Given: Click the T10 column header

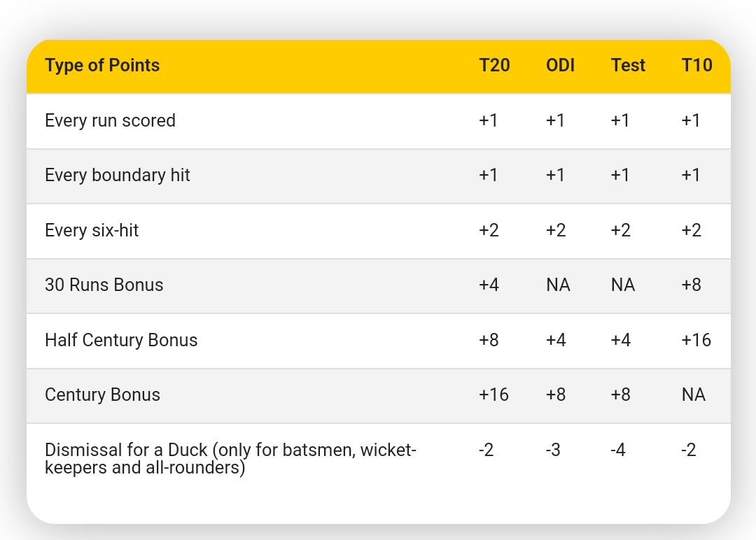Looking at the screenshot, I should [x=696, y=66].
